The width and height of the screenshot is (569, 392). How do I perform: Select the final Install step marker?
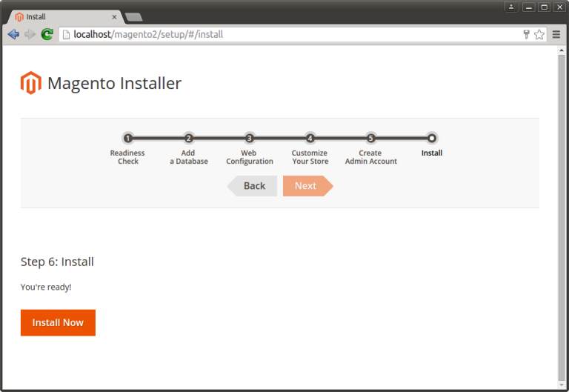432,138
